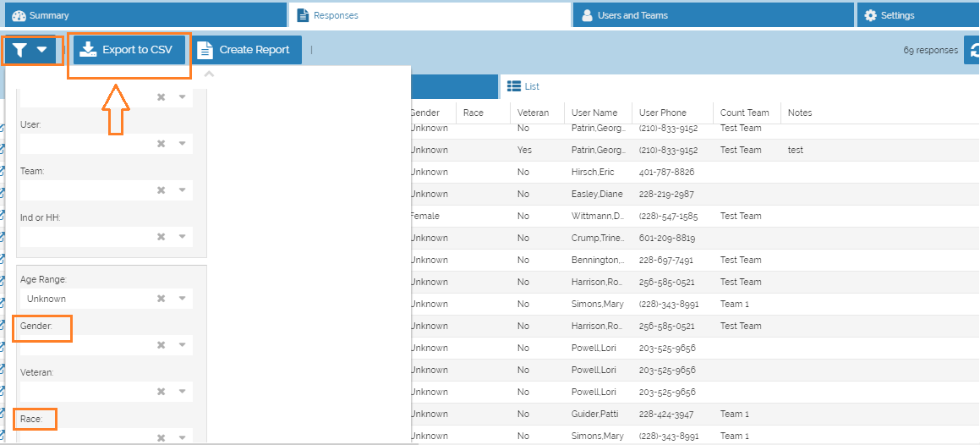
Task: Clear the Age Range Unknown selection
Action: coord(161,299)
